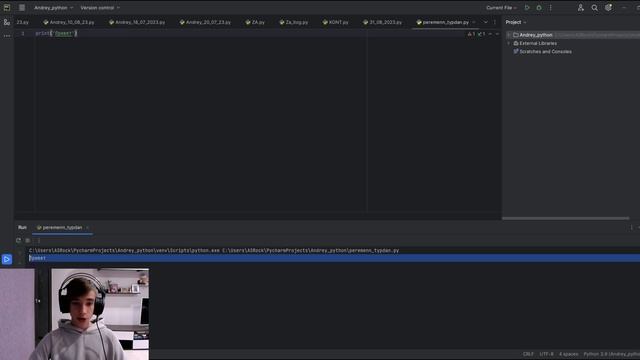This screenshot has width=640, height=360.
Task: Rerun the script in Run panel
Action: (18, 240)
